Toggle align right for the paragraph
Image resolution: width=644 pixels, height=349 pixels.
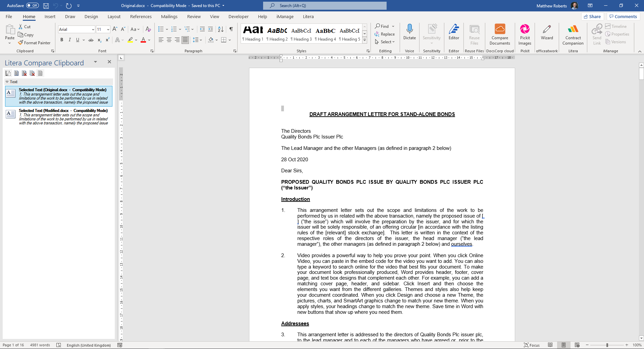click(x=177, y=40)
